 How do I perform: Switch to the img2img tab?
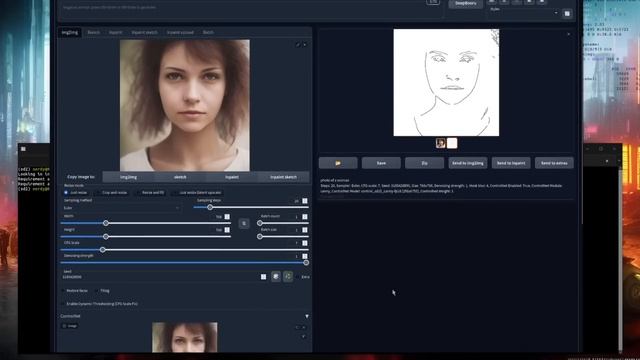click(x=69, y=32)
